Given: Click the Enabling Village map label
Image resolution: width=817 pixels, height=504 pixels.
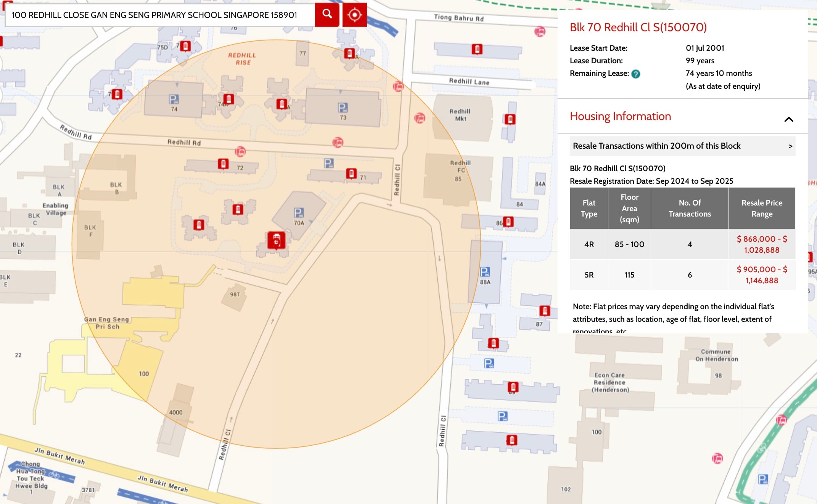Looking at the screenshot, I should click(x=56, y=209).
